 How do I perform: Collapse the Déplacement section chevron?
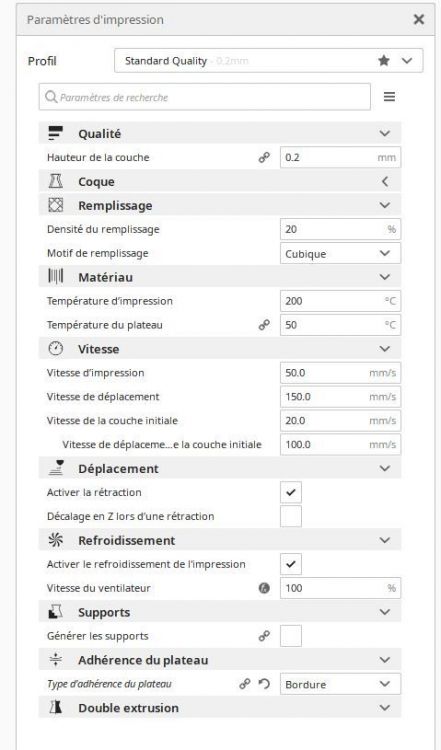point(385,468)
